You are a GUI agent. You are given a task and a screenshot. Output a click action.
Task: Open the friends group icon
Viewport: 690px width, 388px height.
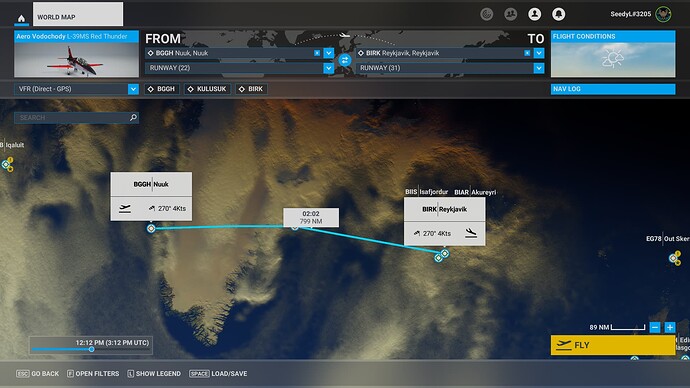point(510,14)
